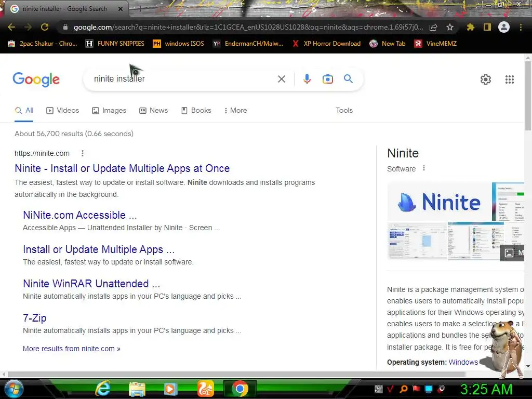
Task: Open the windows ISOS bookmark
Action: [179, 44]
